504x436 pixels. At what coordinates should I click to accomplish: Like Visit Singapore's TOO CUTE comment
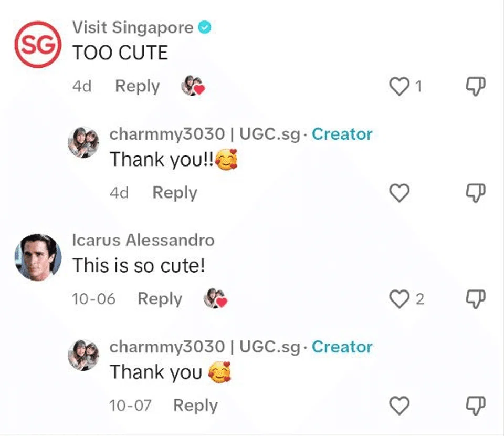pyautogui.click(x=399, y=87)
